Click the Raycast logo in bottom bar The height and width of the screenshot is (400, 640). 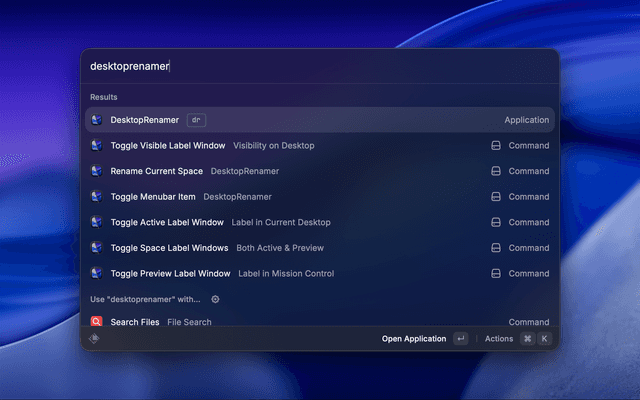94,339
